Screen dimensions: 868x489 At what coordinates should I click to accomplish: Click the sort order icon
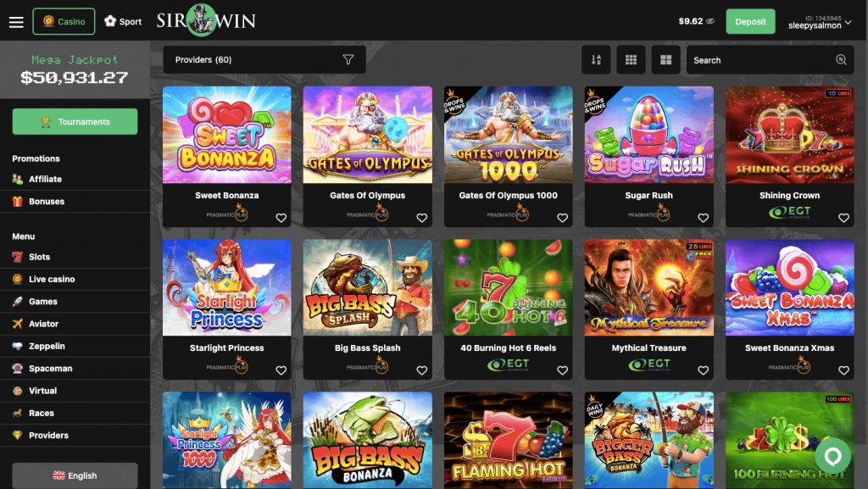pyautogui.click(x=596, y=59)
